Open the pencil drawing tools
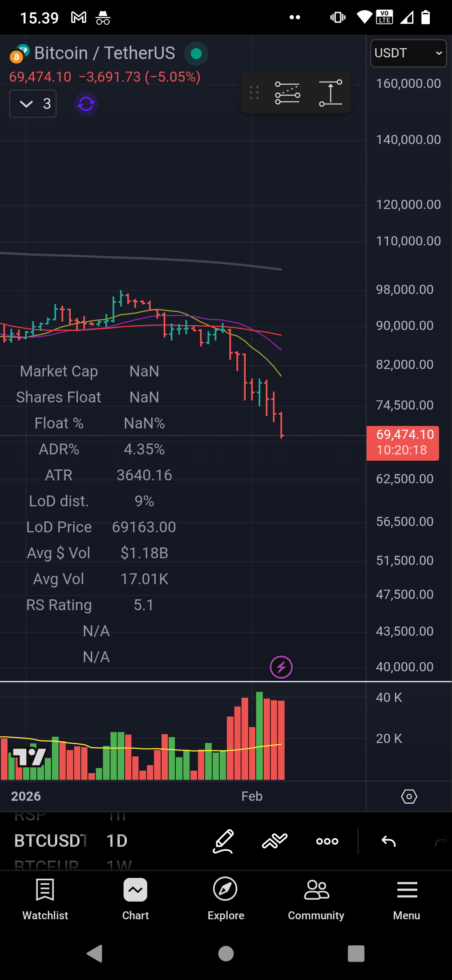The width and height of the screenshot is (452, 980). pos(223,841)
